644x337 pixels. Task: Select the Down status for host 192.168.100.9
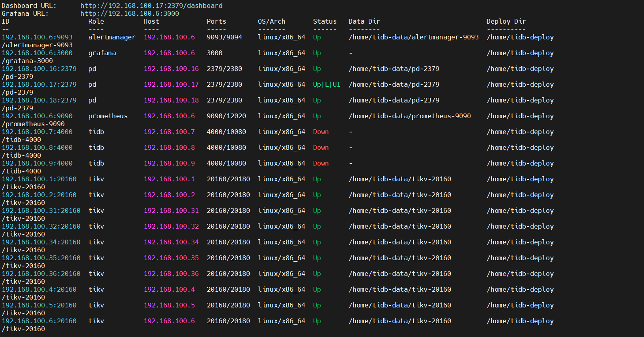pyautogui.click(x=321, y=163)
